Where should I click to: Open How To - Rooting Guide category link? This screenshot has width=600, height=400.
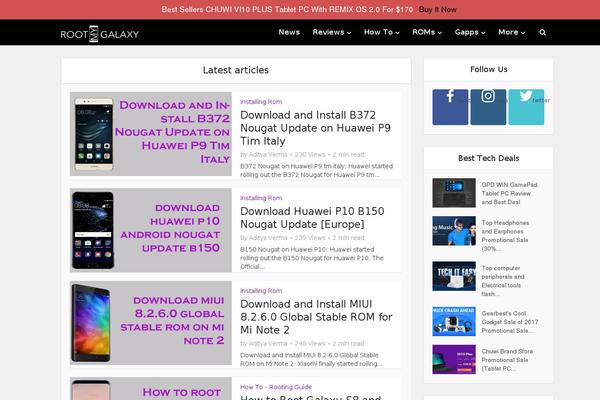pyautogui.click(x=276, y=387)
